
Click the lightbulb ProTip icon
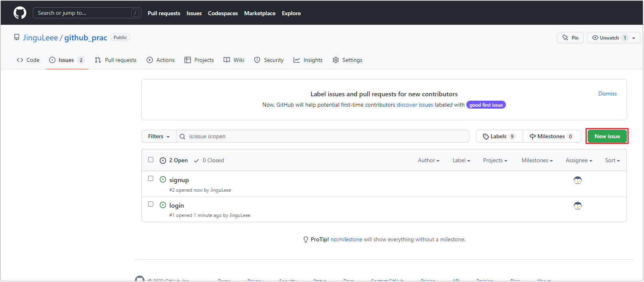click(x=306, y=240)
